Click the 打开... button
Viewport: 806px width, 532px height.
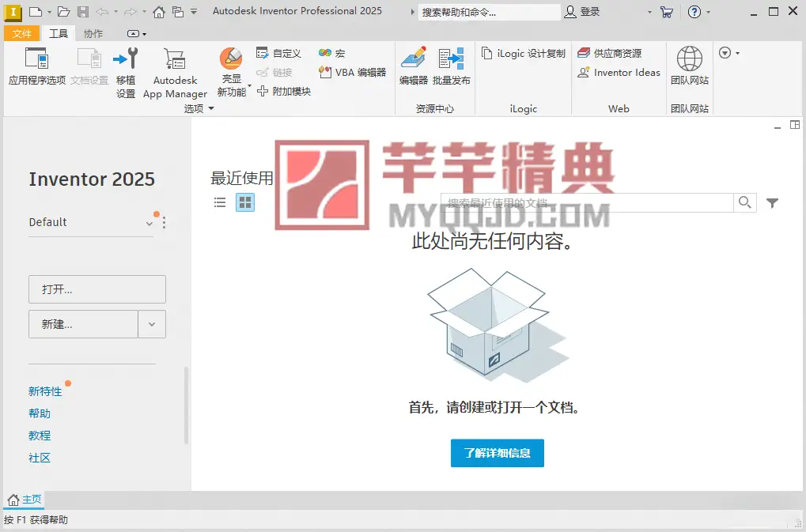point(97,289)
